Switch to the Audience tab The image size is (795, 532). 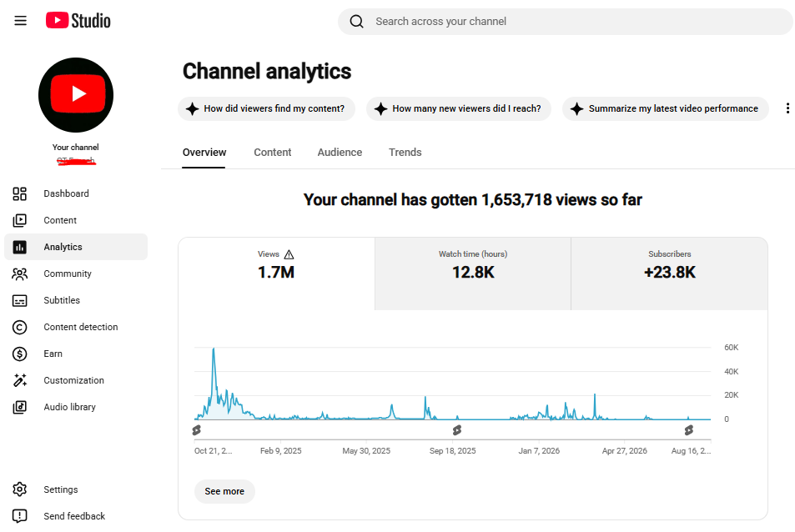pyautogui.click(x=340, y=153)
